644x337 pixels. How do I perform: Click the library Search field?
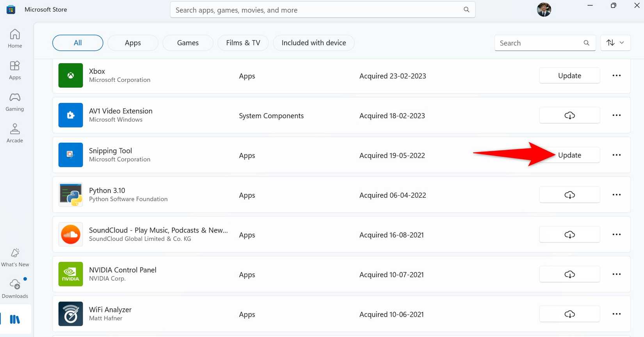(540, 43)
